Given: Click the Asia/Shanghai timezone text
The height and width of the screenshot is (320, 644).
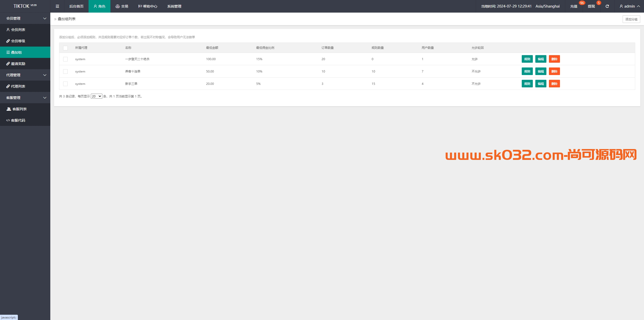Looking at the screenshot, I should (547, 6).
